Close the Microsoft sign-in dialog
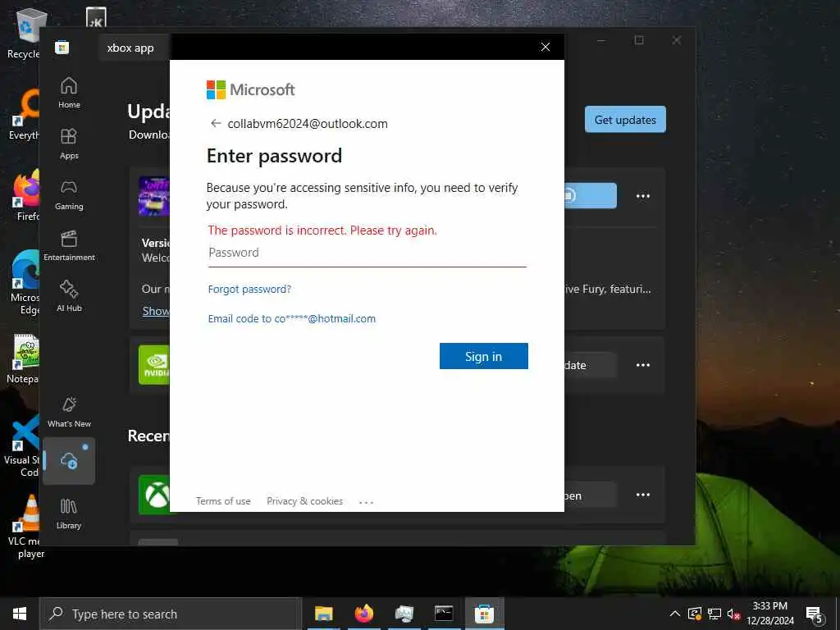Screen dimensions: 840x630 click(546, 47)
